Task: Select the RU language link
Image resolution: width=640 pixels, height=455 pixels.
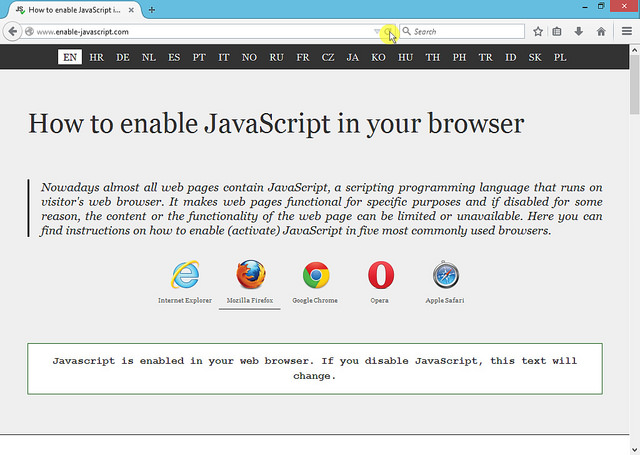Action: (x=277, y=57)
